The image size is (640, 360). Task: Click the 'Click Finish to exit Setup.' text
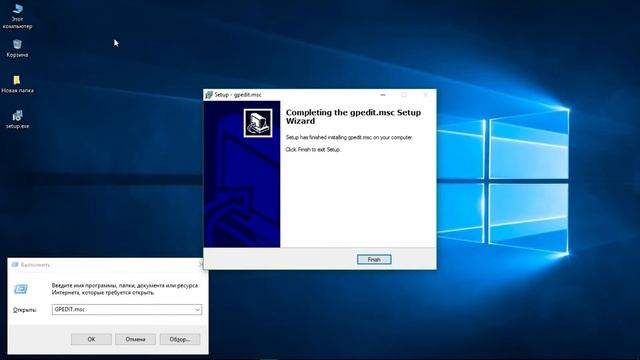click(313, 150)
